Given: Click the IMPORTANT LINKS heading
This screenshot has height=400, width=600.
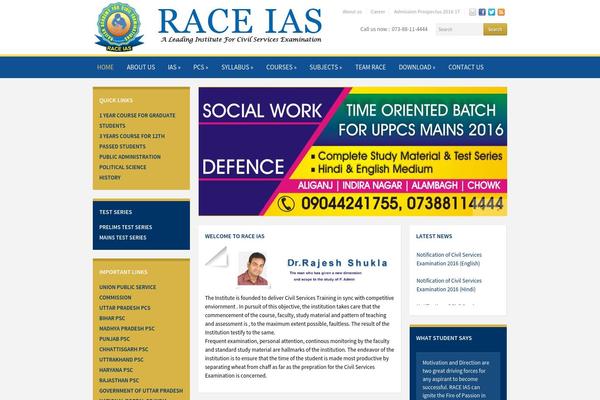Looking at the screenshot, I should tap(123, 272).
